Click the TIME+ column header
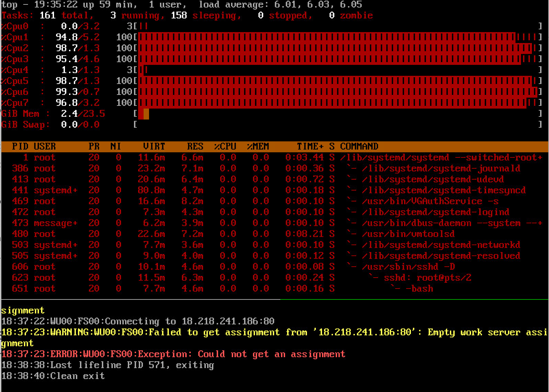549x392 pixels. point(310,146)
